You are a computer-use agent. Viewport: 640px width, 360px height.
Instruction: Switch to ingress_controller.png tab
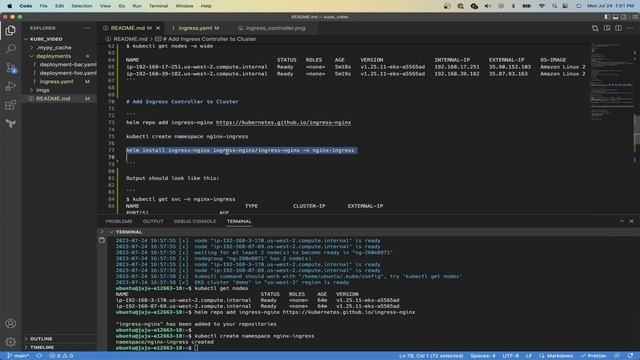point(275,28)
